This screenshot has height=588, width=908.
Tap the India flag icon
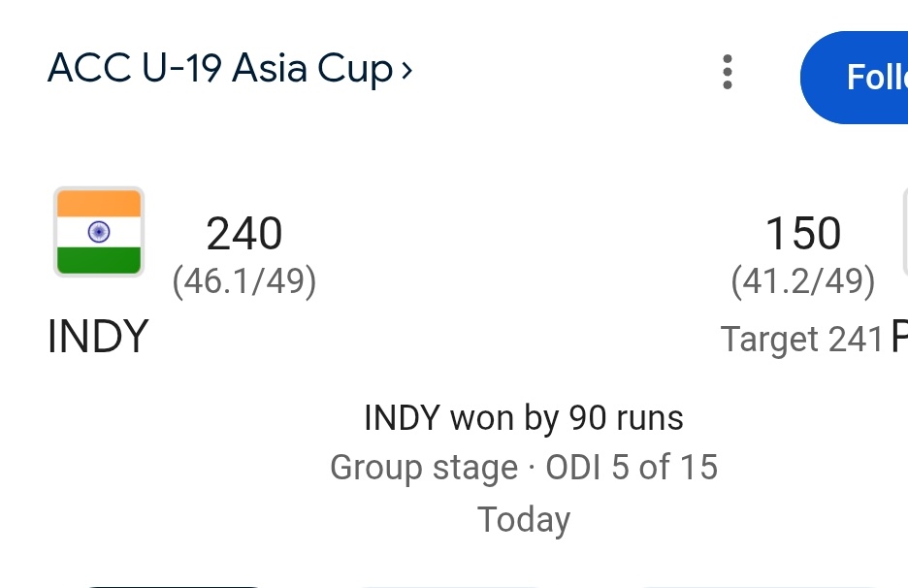[99, 232]
